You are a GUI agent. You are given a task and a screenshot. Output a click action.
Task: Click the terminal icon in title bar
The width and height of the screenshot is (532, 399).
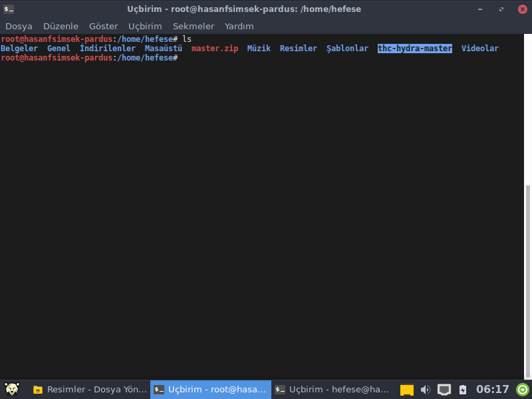[9, 9]
